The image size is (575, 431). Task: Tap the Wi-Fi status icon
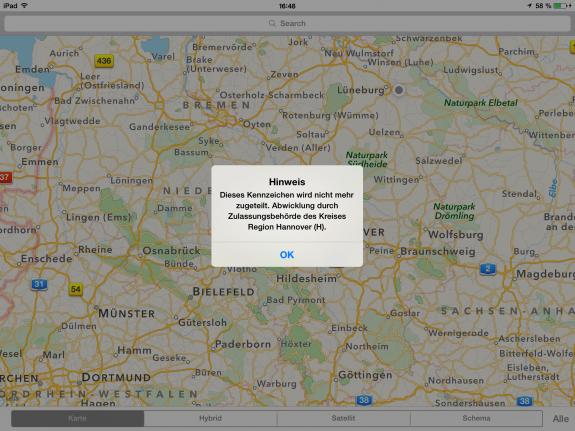(25, 6)
